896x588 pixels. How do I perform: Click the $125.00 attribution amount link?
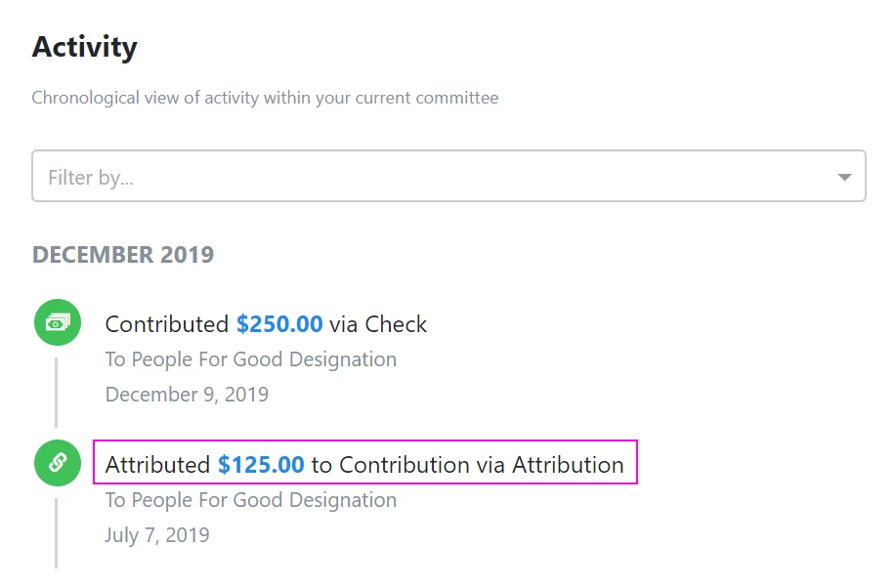(261, 465)
